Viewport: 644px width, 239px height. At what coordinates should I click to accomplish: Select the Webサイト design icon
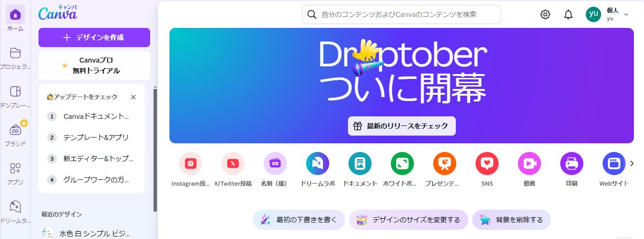[x=614, y=164]
